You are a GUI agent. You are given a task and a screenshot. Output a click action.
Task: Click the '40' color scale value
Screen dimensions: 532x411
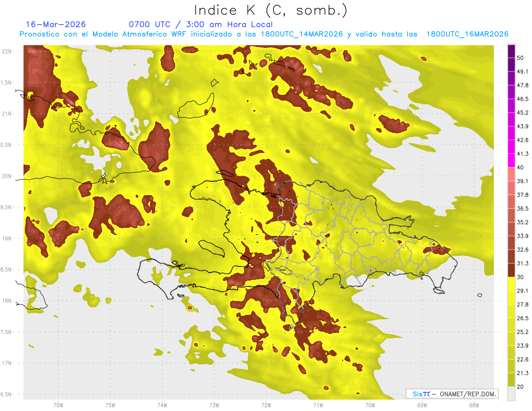520,168
